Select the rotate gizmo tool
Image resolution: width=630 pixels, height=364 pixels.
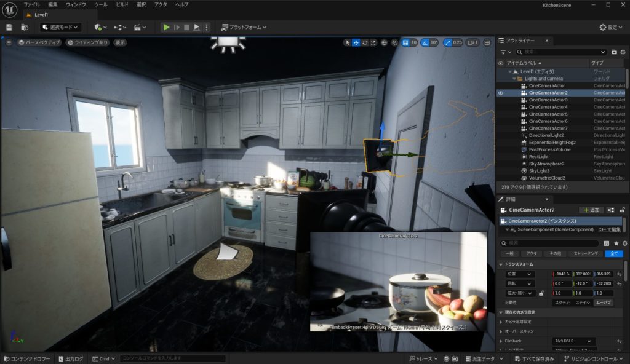(365, 42)
